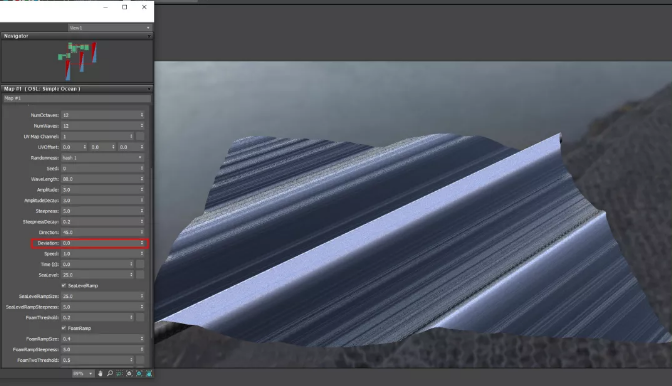Click the map slot button beside SeaLevel

point(140,275)
